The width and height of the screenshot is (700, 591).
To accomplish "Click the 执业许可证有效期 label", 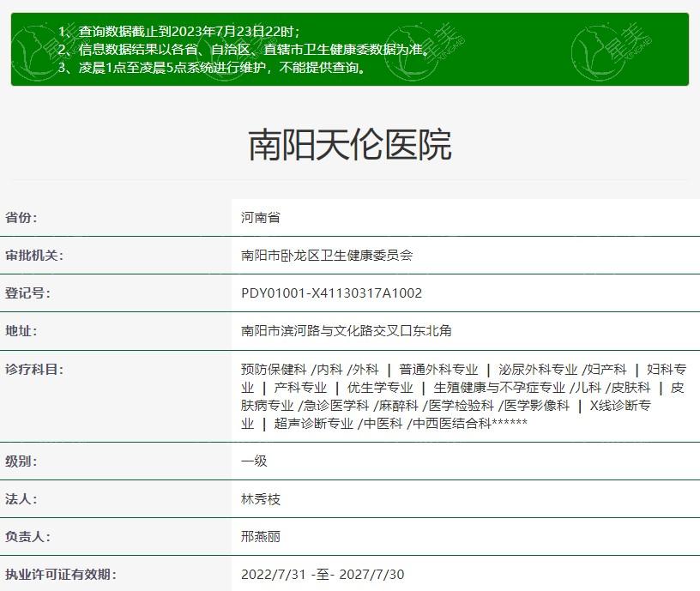I will coord(61,575).
